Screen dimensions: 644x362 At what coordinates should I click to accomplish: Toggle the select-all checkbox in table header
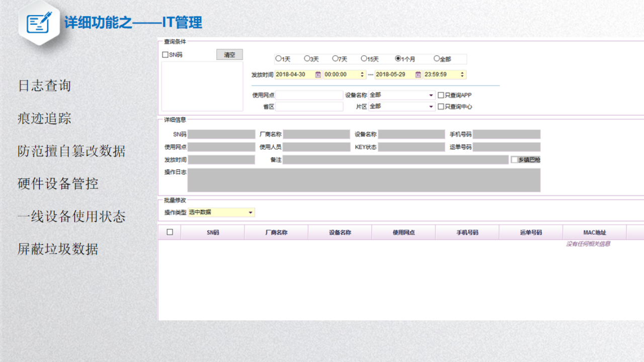[x=170, y=232]
